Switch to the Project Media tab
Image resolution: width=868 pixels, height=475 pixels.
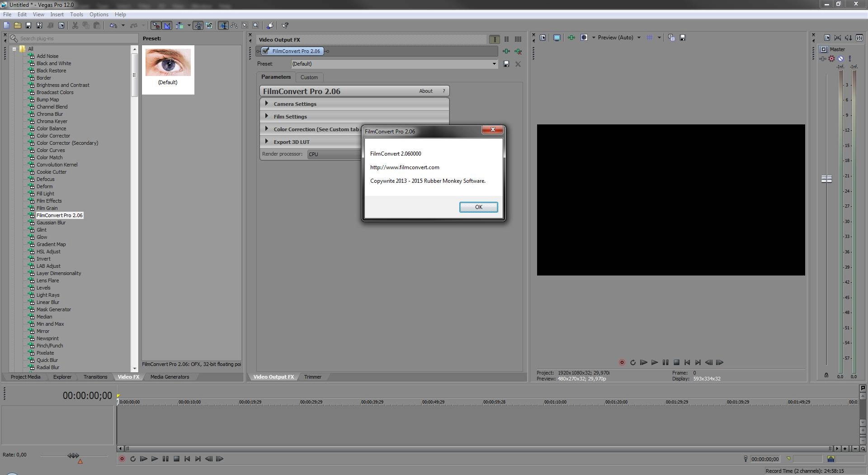pyautogui.click(x=25, y=377)
